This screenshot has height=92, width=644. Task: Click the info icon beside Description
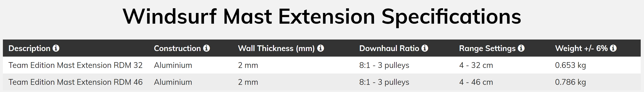[56, 48]
